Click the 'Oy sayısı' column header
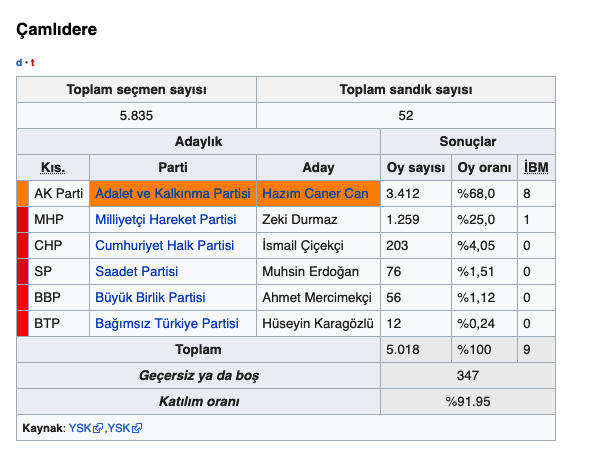The width and height of the screenshot is (603, 463). pos(416,167)
